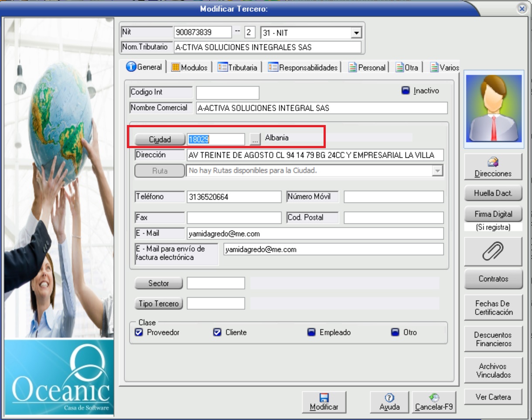Screen dimensions: 532x420
Task: Switch to the Tributaria tab
Action: (x=238, y=68)
